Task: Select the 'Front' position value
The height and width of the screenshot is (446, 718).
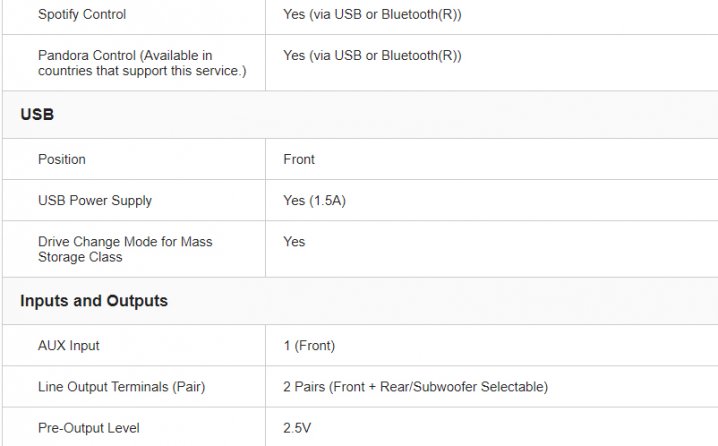Action: (299, 159)
